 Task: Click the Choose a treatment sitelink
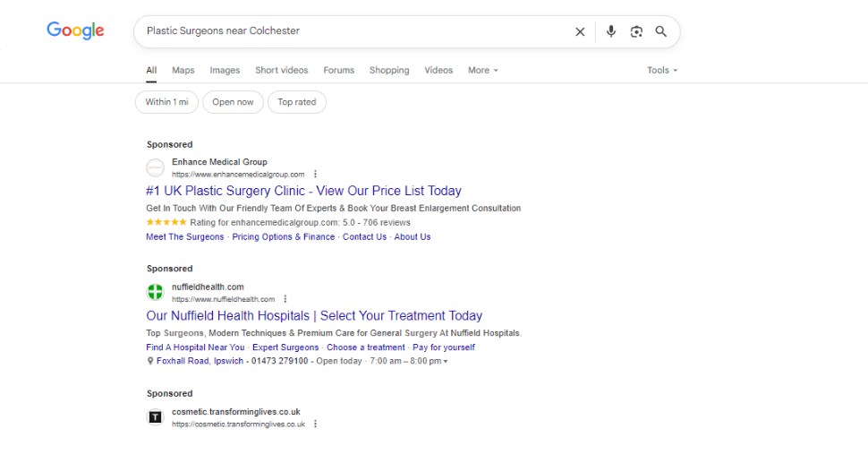pos(366,347)
